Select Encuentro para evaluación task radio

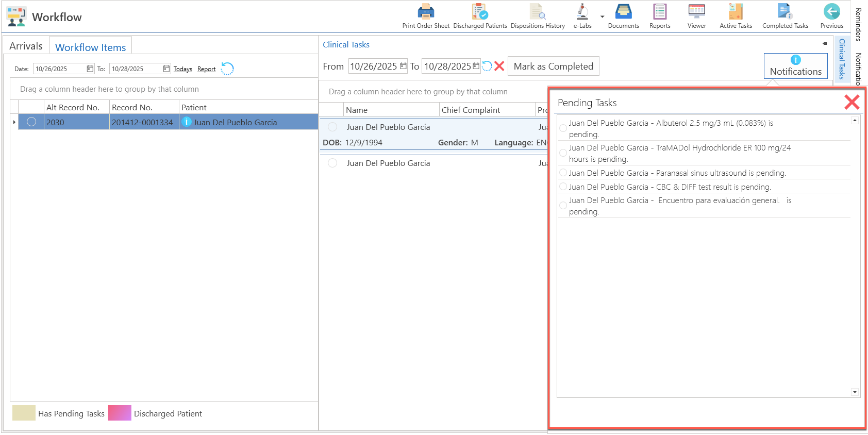click(x=563, y=206)
